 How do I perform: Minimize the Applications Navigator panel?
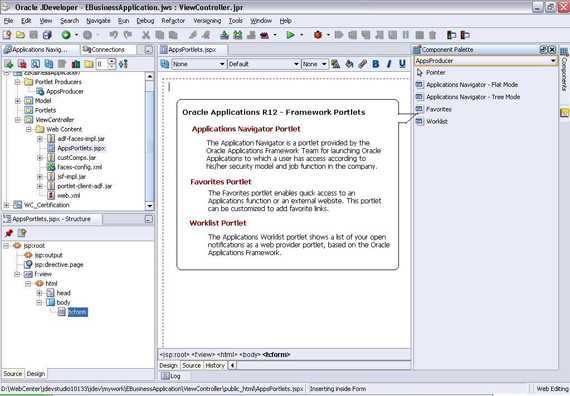coord(148,50)
